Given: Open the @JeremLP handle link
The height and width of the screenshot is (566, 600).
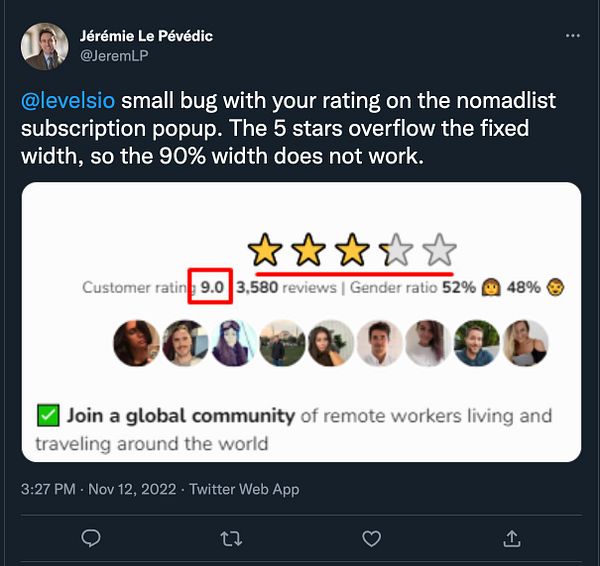Looking at the screenshot, I should coord(114,56).
